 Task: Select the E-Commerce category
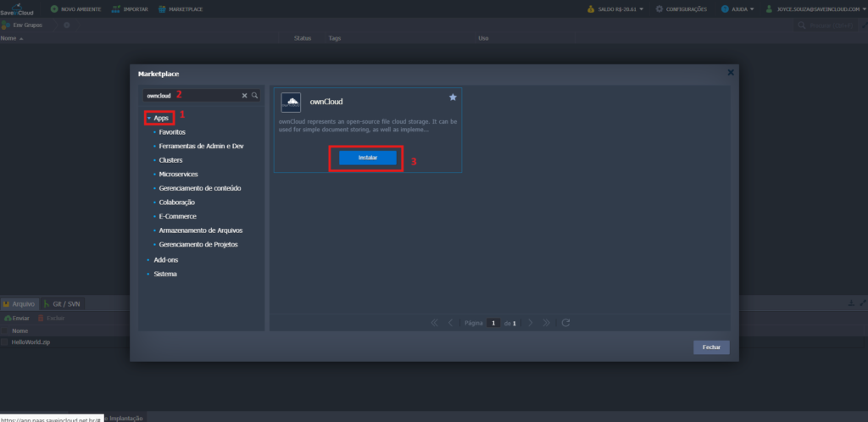[x=177, y=216]
